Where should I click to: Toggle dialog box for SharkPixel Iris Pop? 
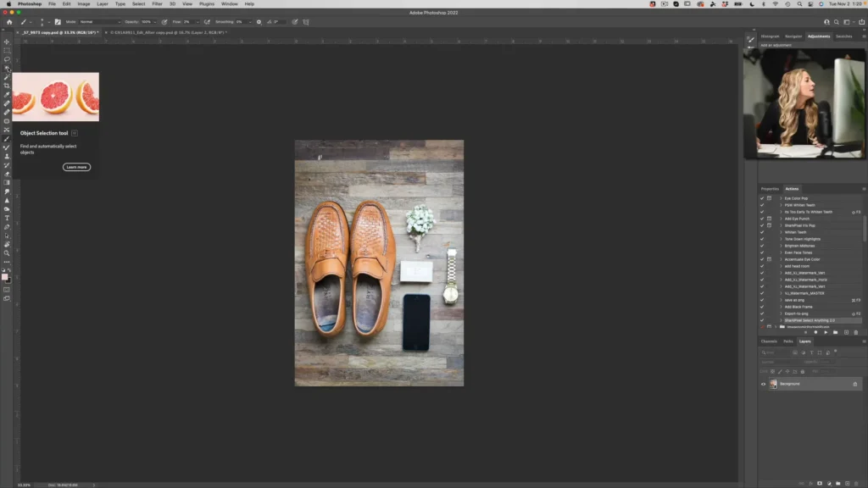(x=769, y=225)
